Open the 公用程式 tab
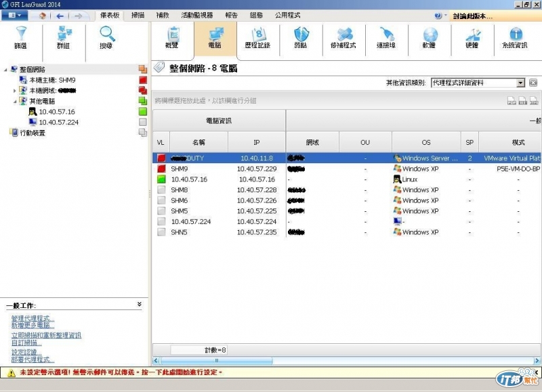Image resolution: width=542 pixels, height=392 pixels. click(x=287, y=15)
